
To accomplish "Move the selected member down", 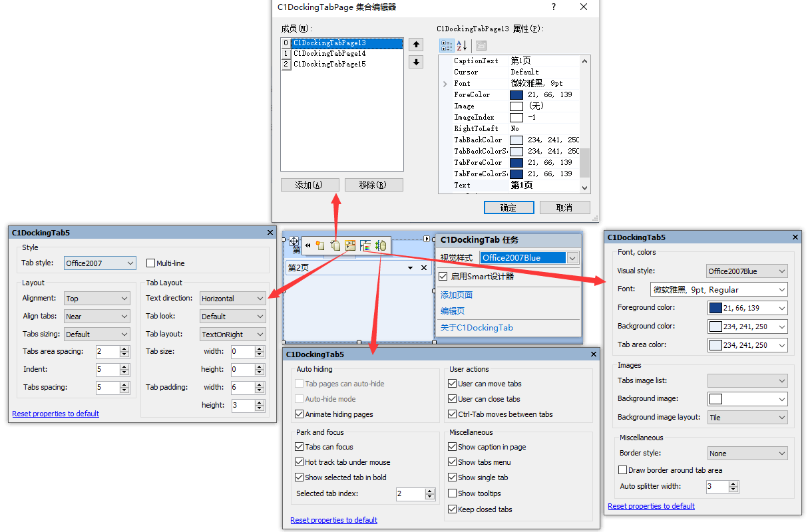I will [416, 62].
